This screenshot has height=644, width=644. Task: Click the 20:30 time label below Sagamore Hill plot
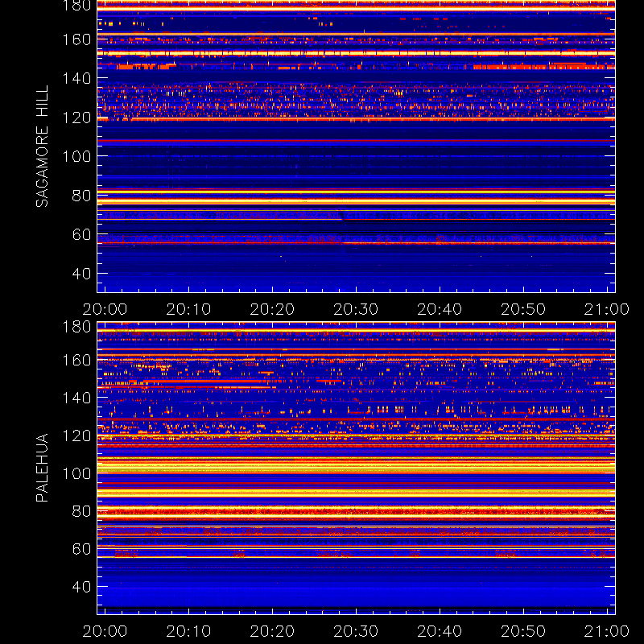coord(356,309)
